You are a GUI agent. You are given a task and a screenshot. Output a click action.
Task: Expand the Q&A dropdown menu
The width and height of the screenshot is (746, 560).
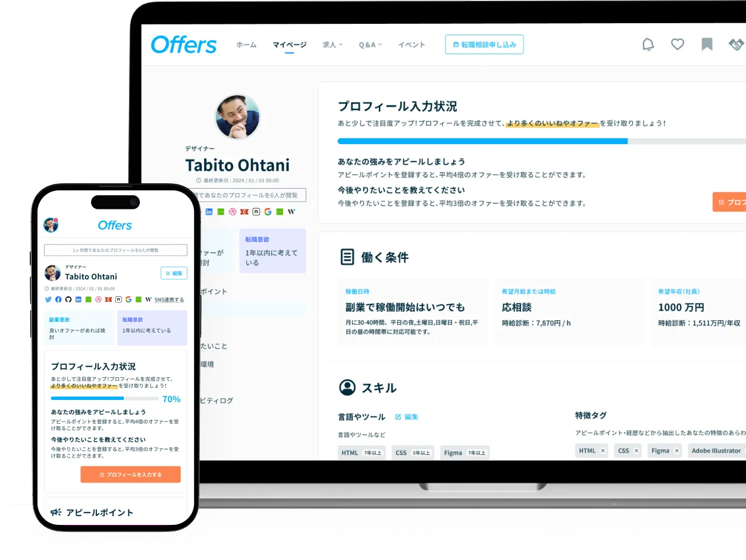(x=370, y=45)
